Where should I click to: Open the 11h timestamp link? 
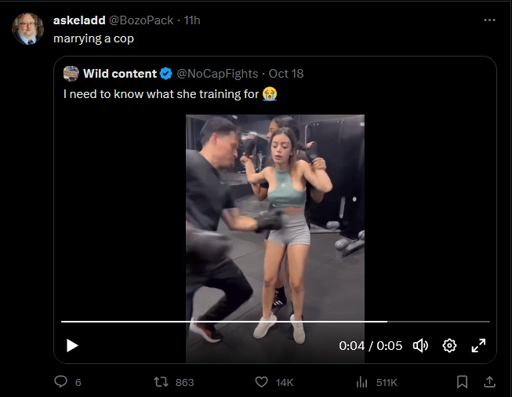coord(192,20)
